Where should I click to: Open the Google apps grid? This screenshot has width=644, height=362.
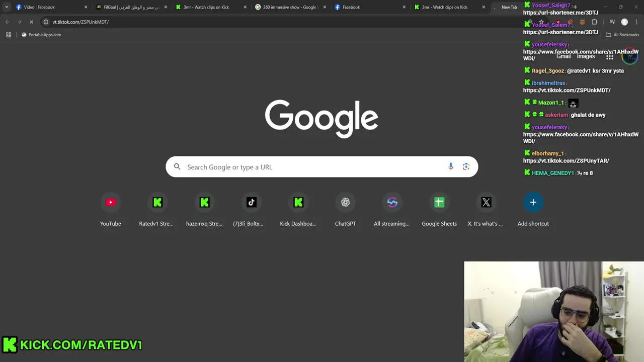610,57
